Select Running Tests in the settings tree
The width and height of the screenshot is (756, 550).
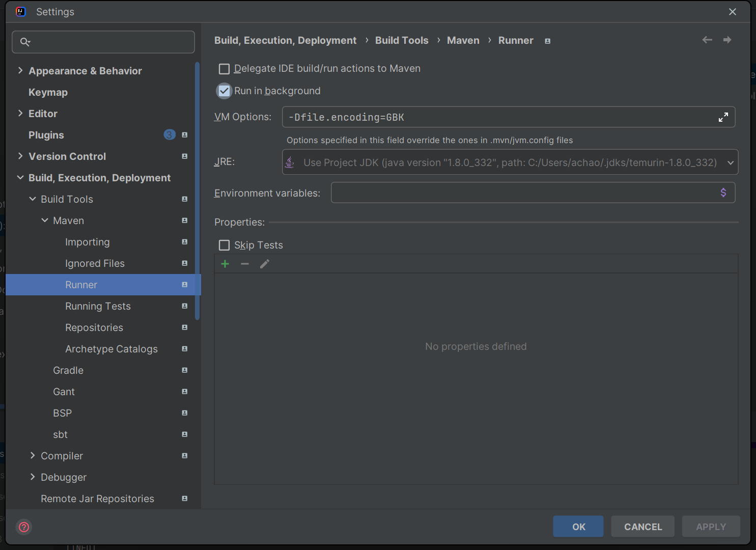click(x=98, y=306)
